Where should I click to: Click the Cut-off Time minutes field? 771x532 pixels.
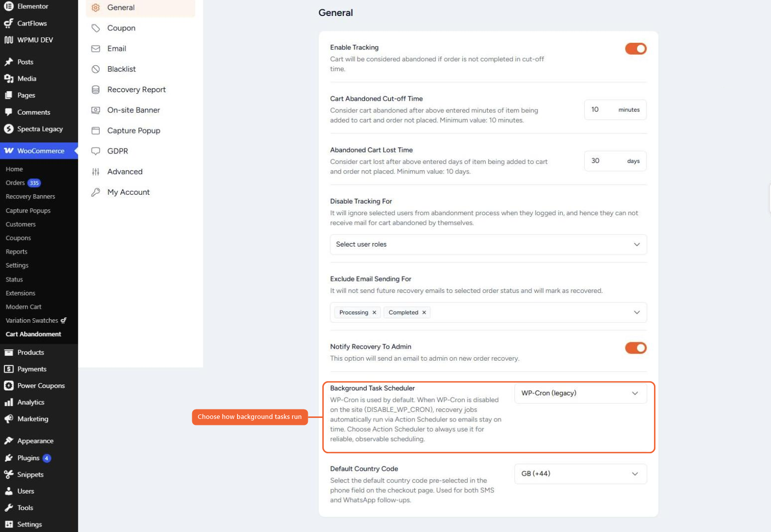(615, 110)
